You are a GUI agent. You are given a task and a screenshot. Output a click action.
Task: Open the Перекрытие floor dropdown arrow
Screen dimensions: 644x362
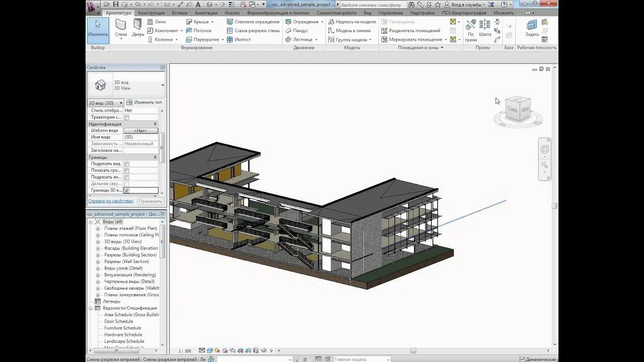coord(223,39)
